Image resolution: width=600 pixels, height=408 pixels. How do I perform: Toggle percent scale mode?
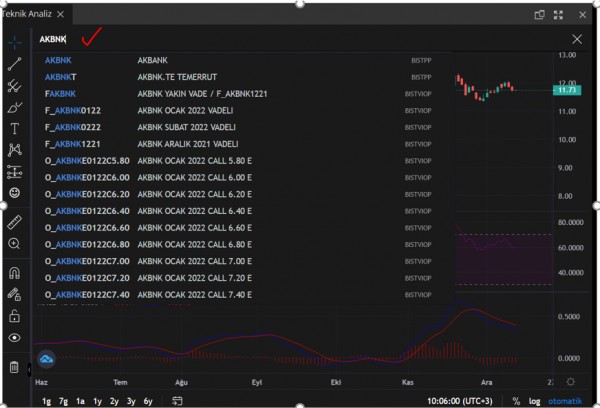[x=516, y=401]
